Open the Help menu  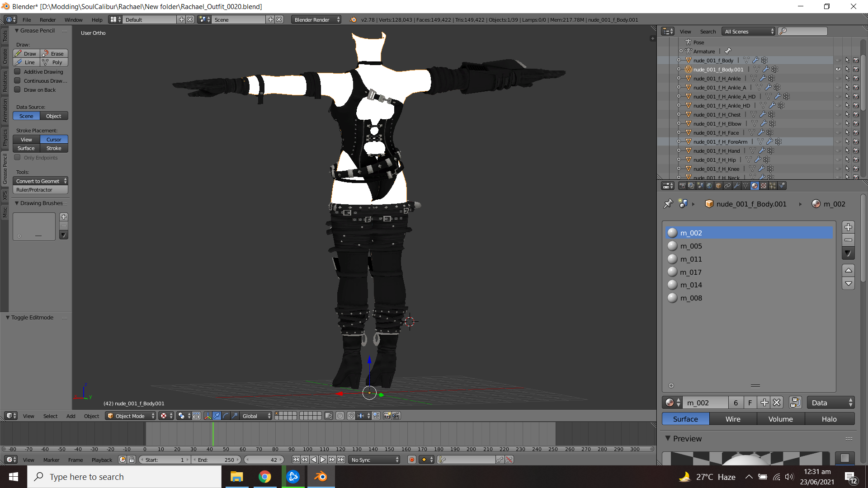pos(97,19)
